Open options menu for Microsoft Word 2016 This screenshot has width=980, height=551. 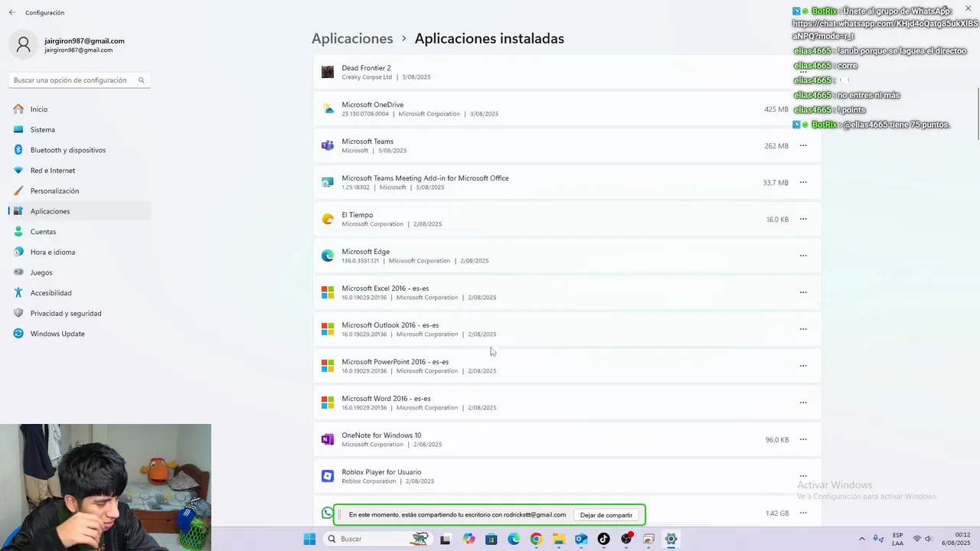[803, 403]
